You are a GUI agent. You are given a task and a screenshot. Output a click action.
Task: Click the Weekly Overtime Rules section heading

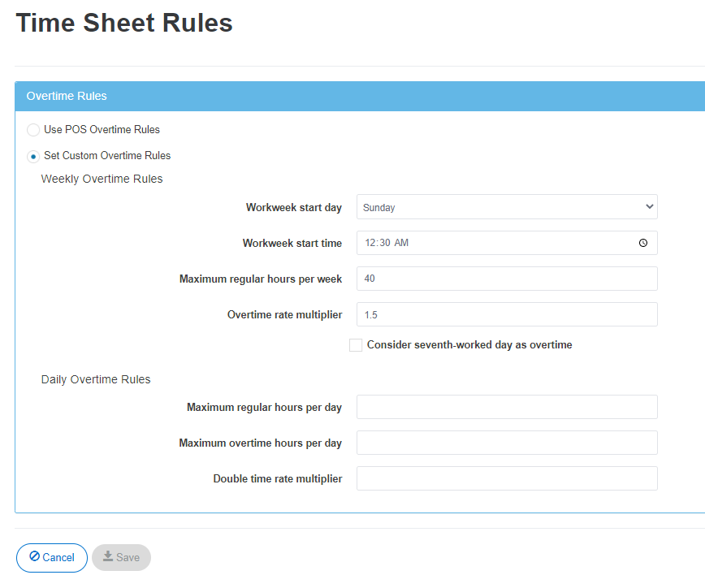[x=102, y=179]
